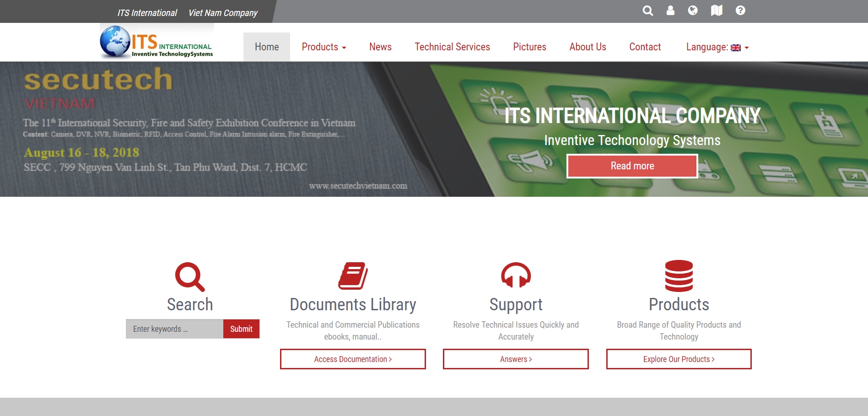Click the Products section heading

[679, 304]
